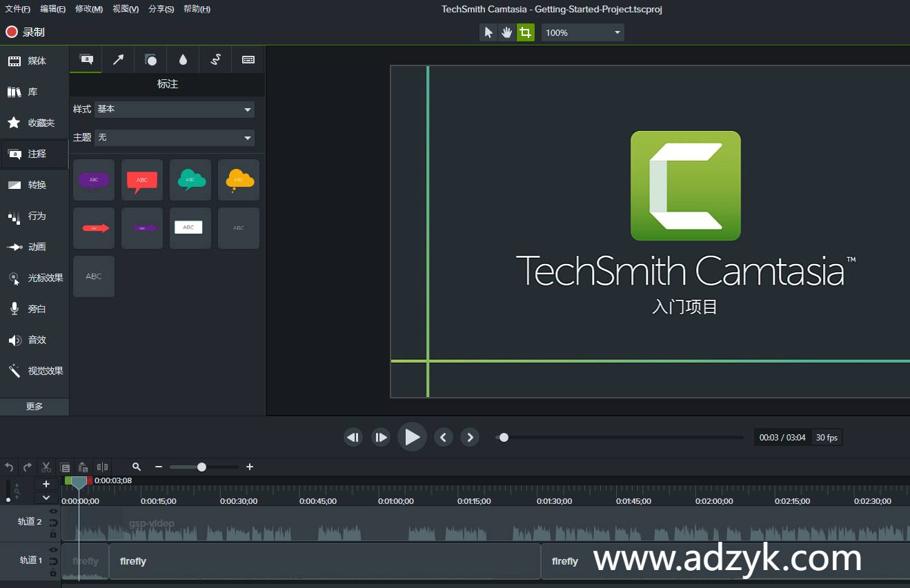The width and height of the screenshot is (910, 588).
Task: Open the 主题 theme dropdown
Action: [x=174, y=136]
